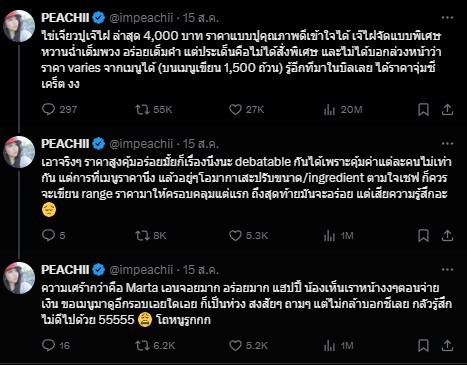Bookmark the first PEACHII tweet

423,109
